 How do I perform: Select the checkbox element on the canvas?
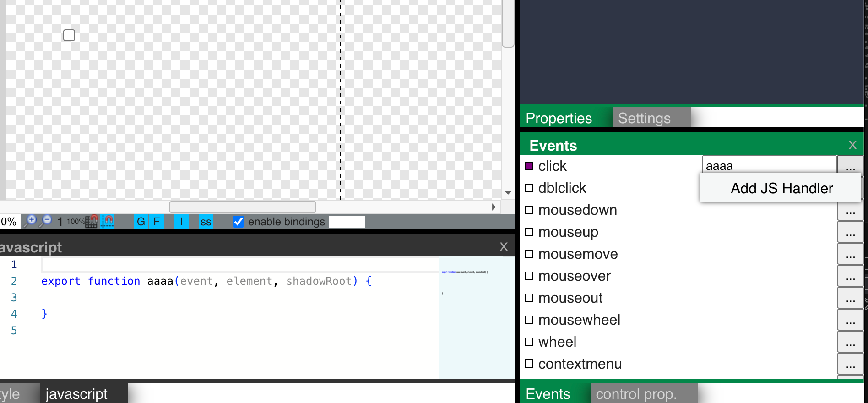(x=69, y=35)
